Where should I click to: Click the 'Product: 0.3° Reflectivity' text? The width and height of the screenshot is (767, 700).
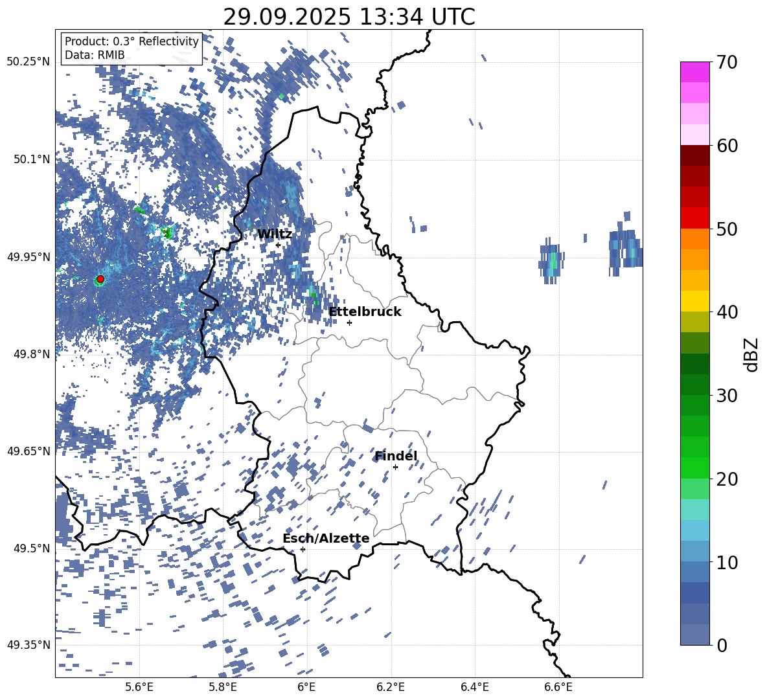tap(132, 41)
